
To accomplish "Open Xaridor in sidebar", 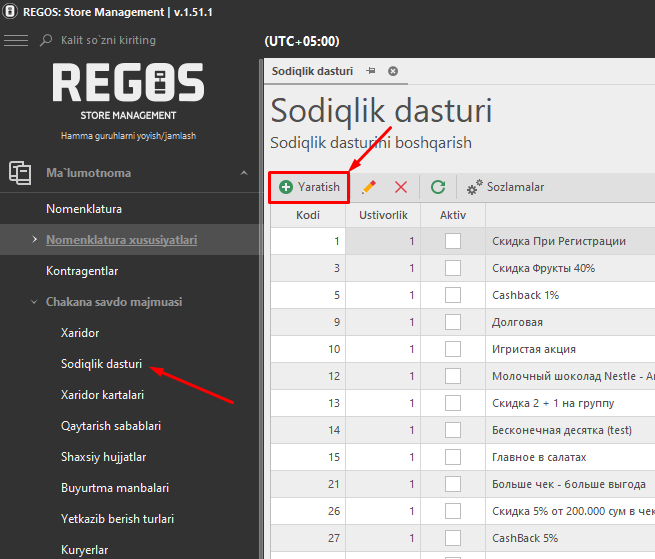I will coord(80,333).
